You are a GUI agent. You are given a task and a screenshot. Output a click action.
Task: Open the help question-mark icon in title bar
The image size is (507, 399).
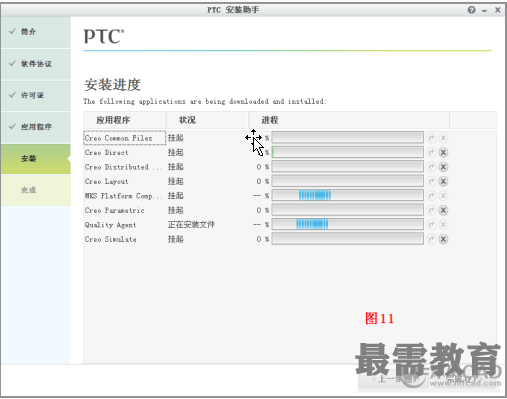pos(471,10)
